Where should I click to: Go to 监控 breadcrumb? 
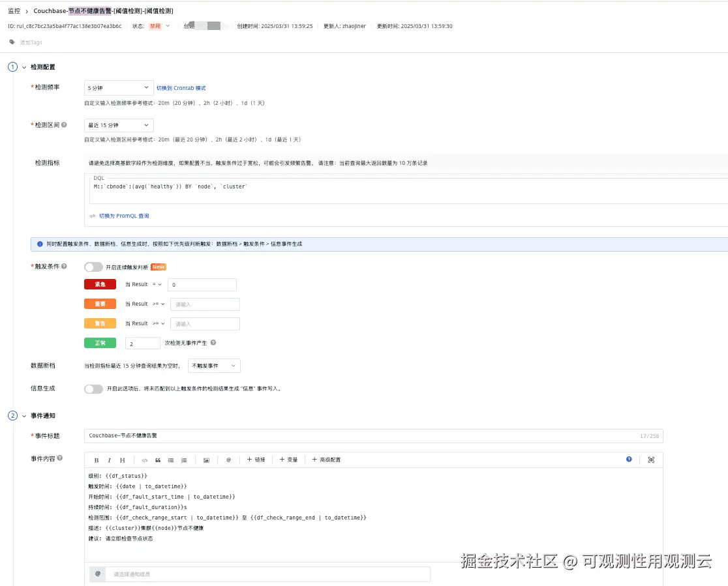(14, 10)
